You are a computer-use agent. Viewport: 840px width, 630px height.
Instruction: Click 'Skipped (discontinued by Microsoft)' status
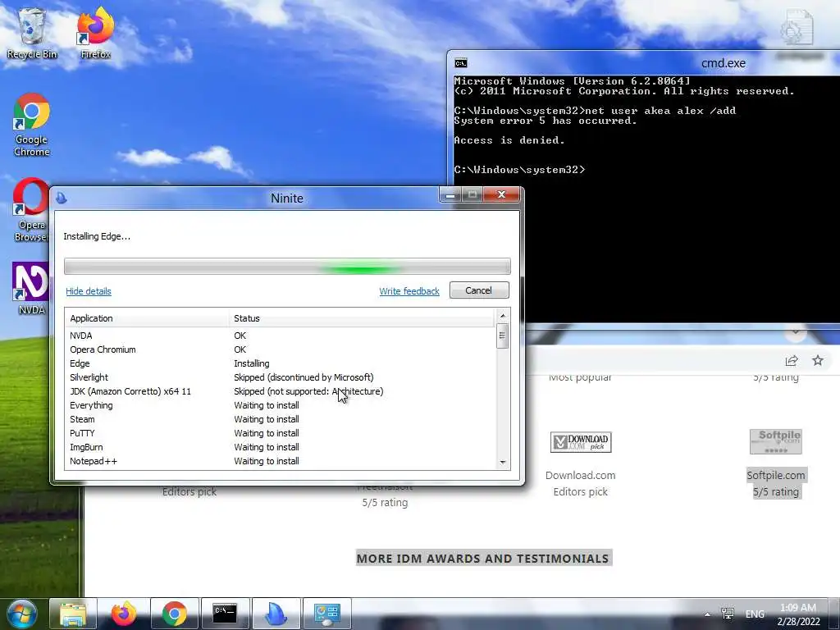coord(304,377)
